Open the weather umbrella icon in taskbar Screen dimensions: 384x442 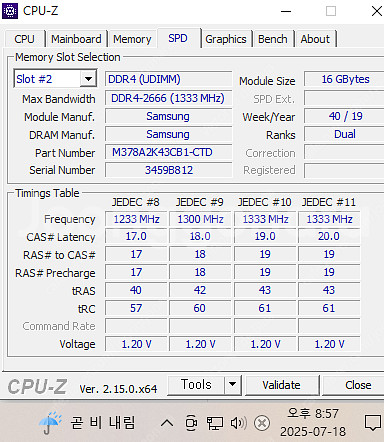coord(50,423)
